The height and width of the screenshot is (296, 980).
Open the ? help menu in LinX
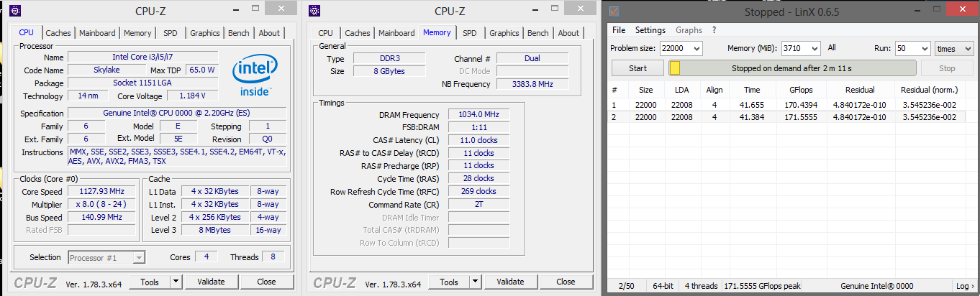pyautogui.click(x=714, y=30)
